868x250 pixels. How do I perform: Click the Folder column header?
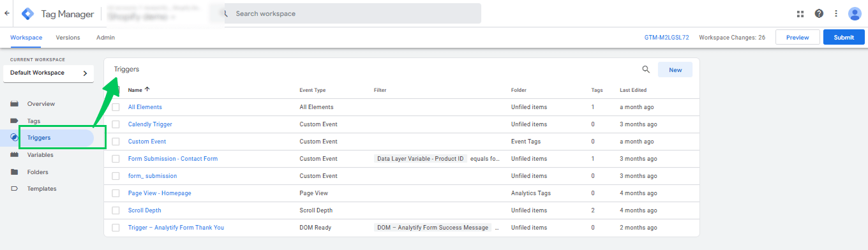point(519,91)
